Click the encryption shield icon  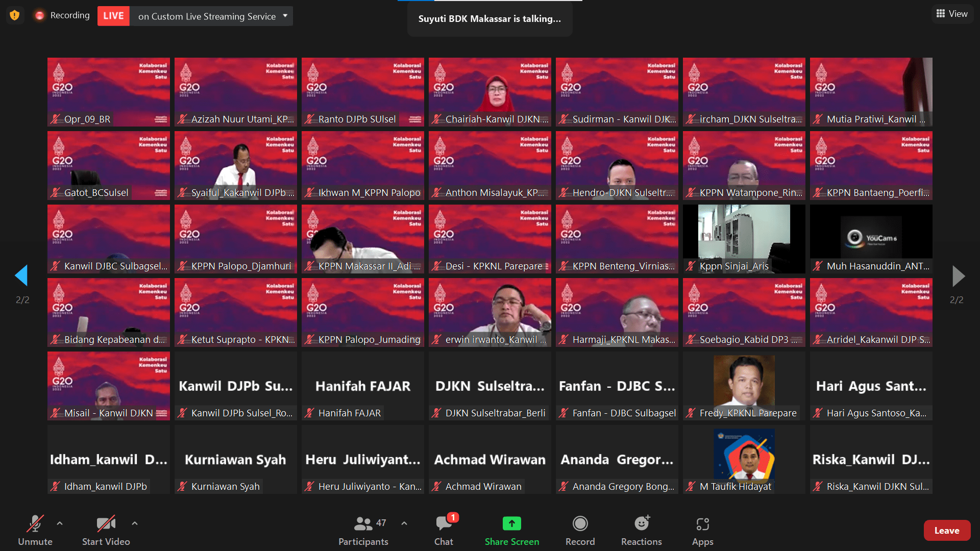(15, 15)
